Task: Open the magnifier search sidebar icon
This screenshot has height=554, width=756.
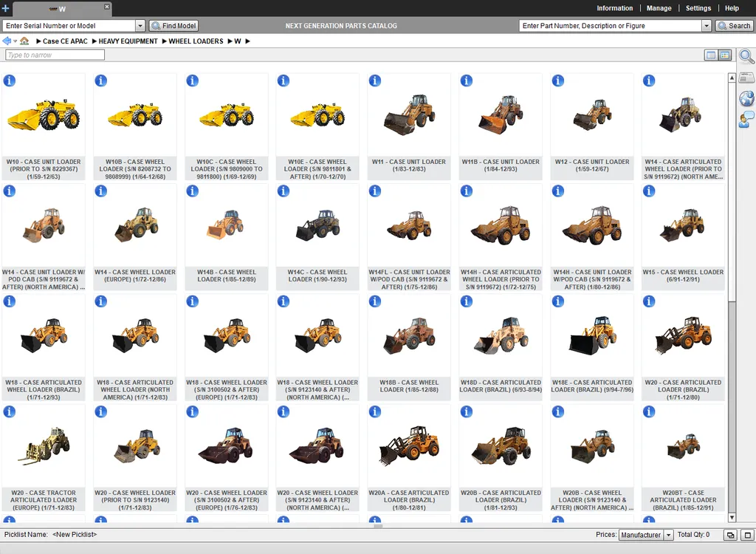Action: tap(746, 56)
